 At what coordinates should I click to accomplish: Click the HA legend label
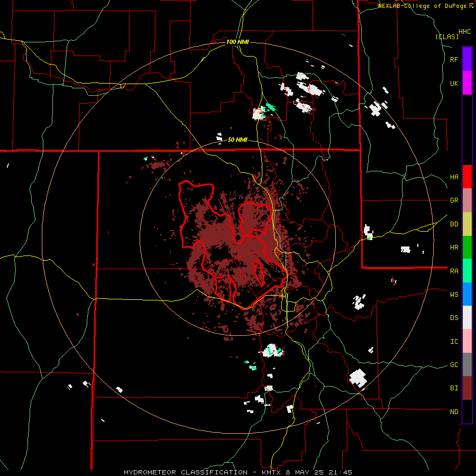[x=454, y=177]
